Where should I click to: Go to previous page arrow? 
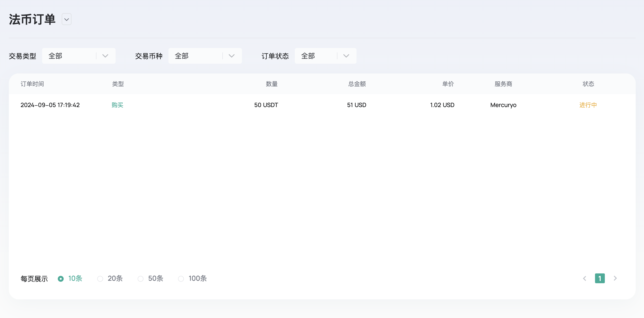584,279
